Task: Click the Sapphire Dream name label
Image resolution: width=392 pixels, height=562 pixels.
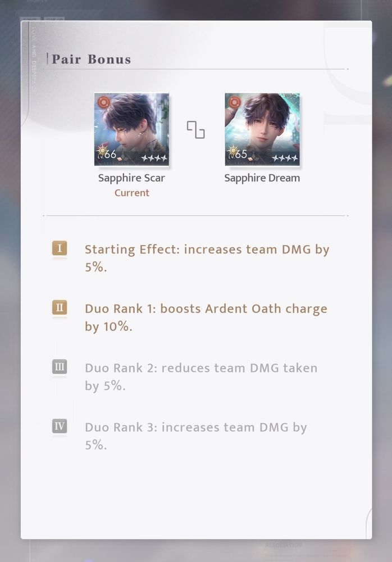Action: pos(262,178)
